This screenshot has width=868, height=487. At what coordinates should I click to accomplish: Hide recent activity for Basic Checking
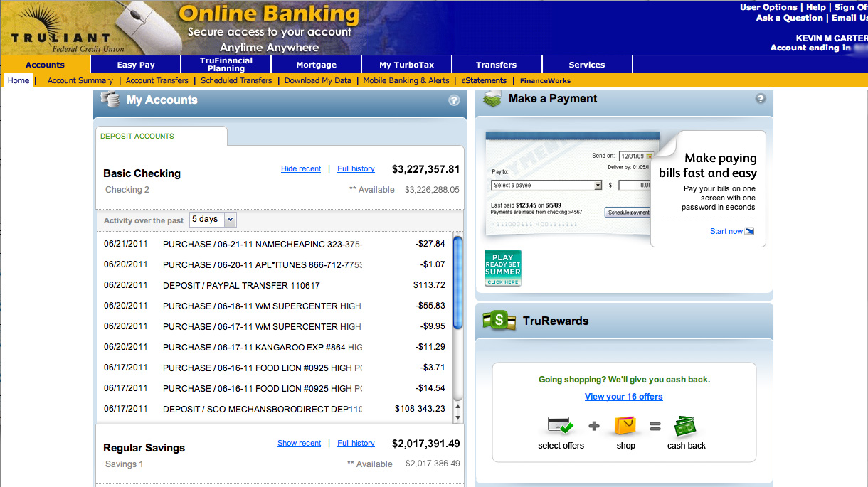[x=301, y=168]
